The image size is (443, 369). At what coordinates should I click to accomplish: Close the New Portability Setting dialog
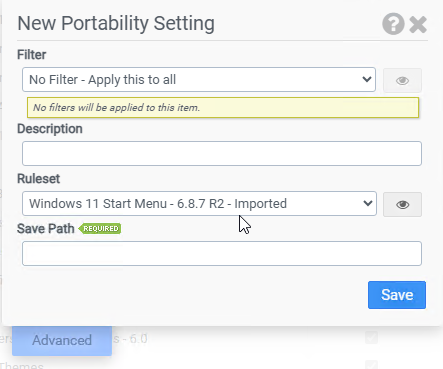pyautogui.click(x=418, y=25)
